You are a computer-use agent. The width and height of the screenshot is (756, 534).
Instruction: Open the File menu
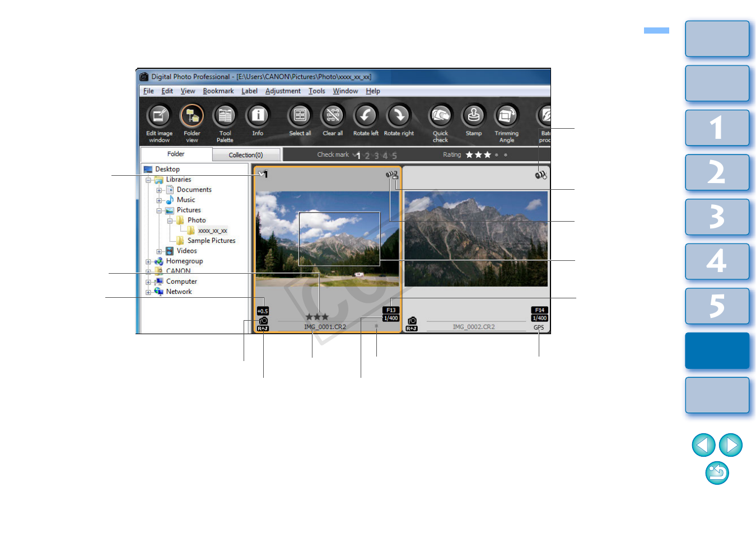148,91
